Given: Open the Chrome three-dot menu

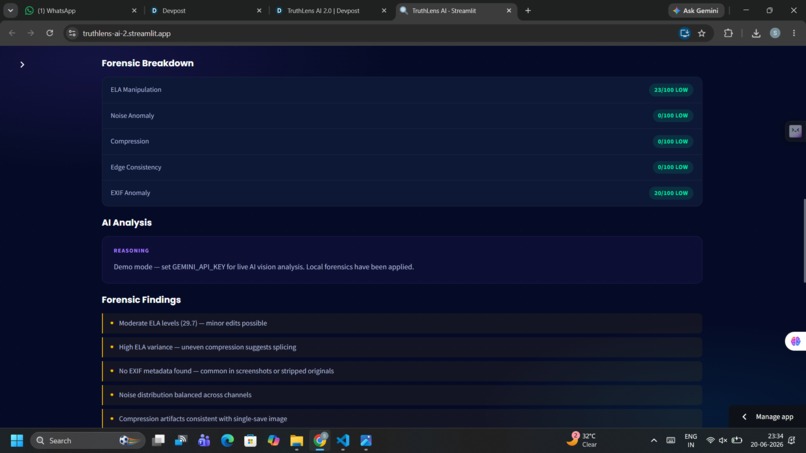Looking at the screenshot, I should point(794,33).
